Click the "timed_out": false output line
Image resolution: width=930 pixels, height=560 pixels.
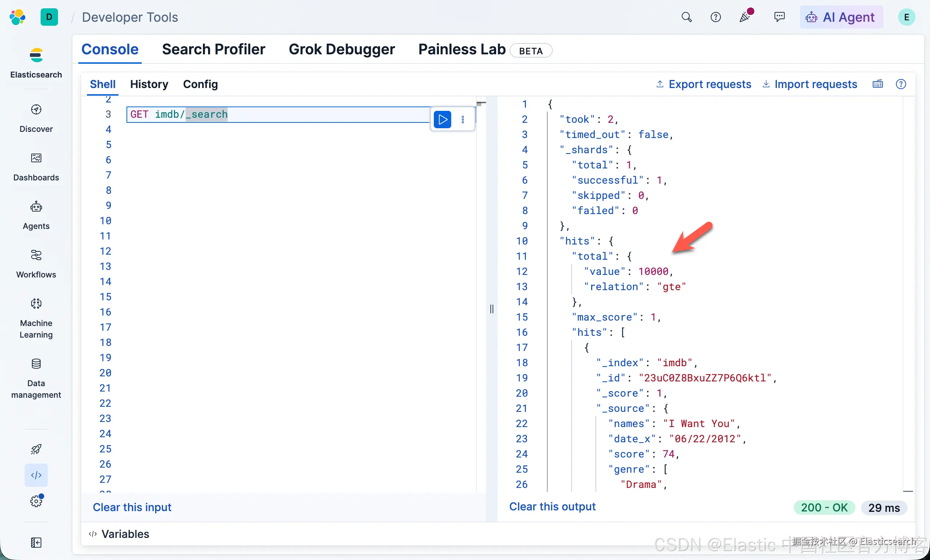[616, 134]
